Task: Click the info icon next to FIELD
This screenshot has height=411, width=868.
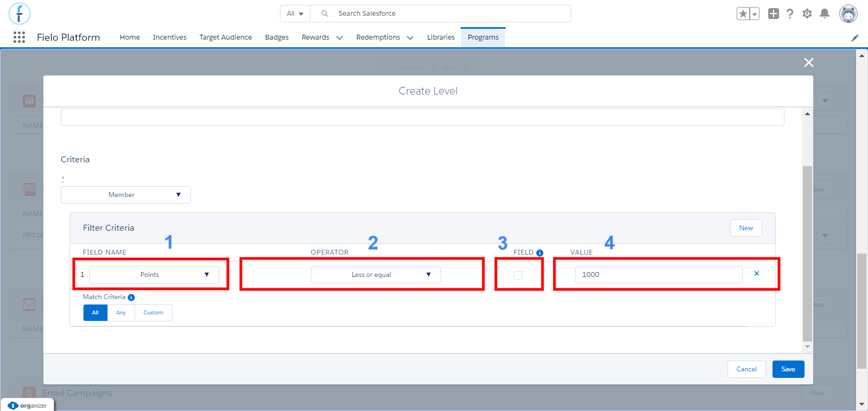Action: pyautogui.click(x=540, y=253)
